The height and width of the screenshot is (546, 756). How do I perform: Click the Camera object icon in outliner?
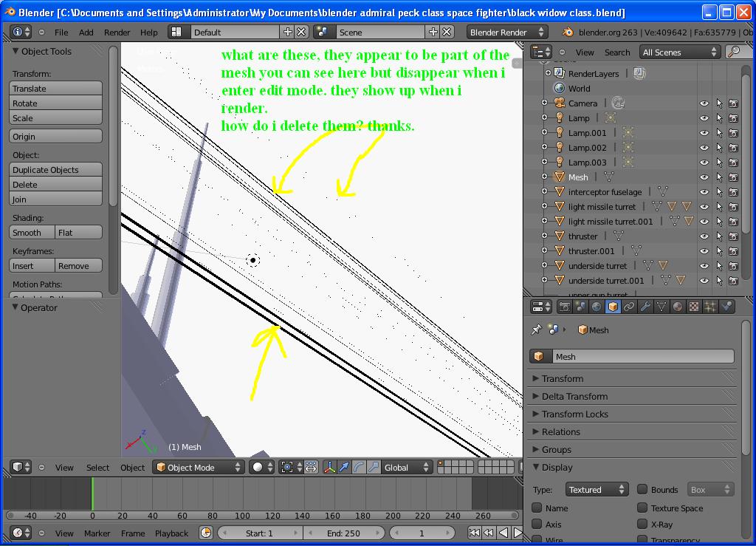click(x=560, y=103)
